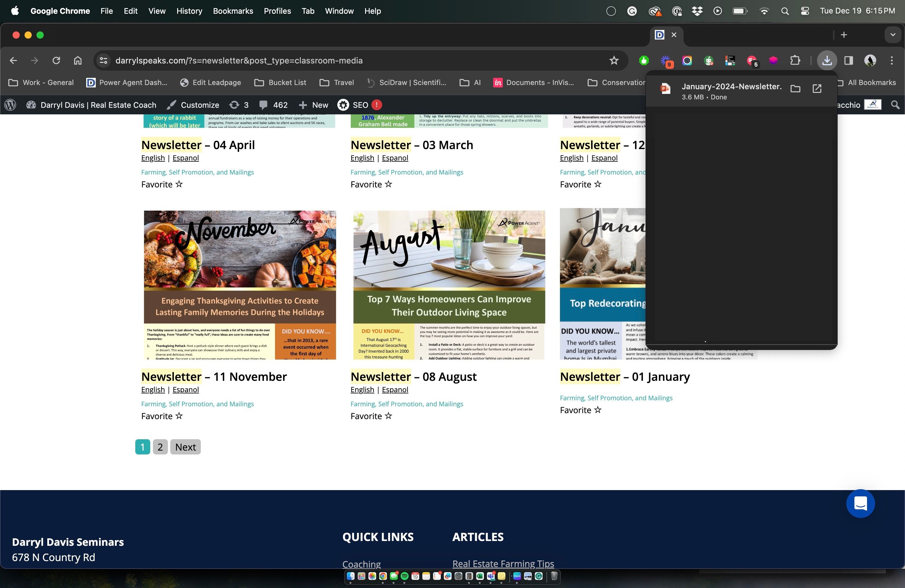The image size is (905, 588).
Task: Open the Bookmarks menu in menu bar
Action: coord(233,11)
